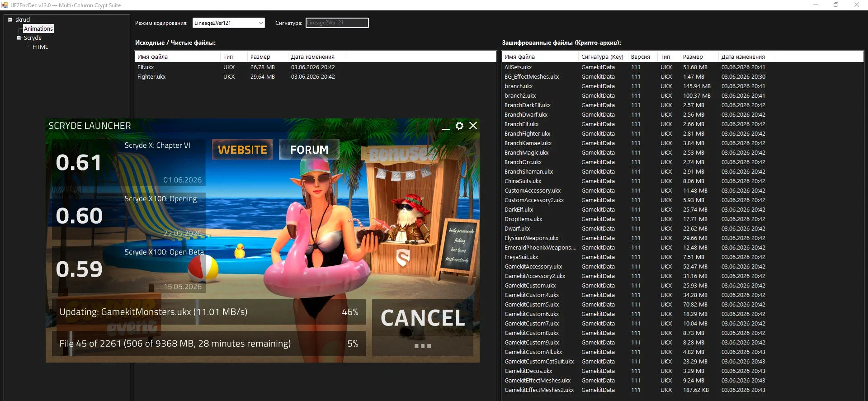Image resolution: width=868 pixels, height=401 pixels.
Task: Select GamekitCustomCatSuit.ukx row
Action: click(x=683, y=361)
